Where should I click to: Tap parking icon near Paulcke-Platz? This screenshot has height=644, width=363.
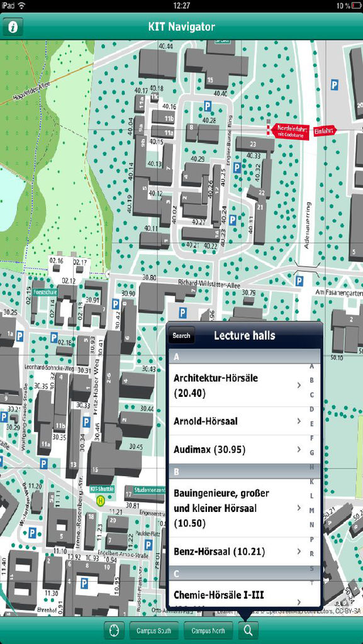pos(148,545)
